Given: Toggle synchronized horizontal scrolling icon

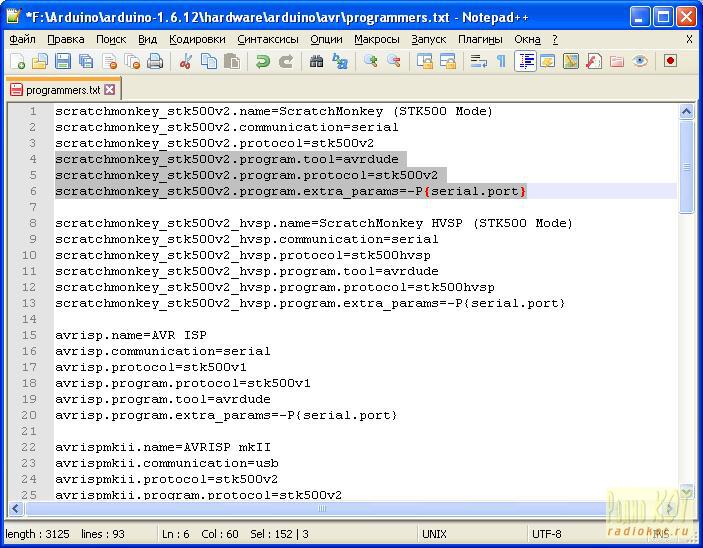Looking at the screenshot, I should click(x=447, y=61).
